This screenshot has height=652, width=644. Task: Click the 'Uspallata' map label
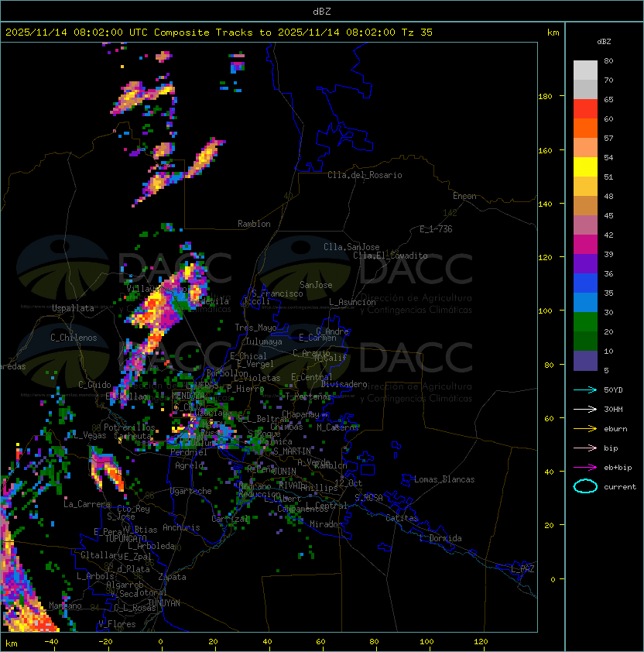tap(73, 308)
